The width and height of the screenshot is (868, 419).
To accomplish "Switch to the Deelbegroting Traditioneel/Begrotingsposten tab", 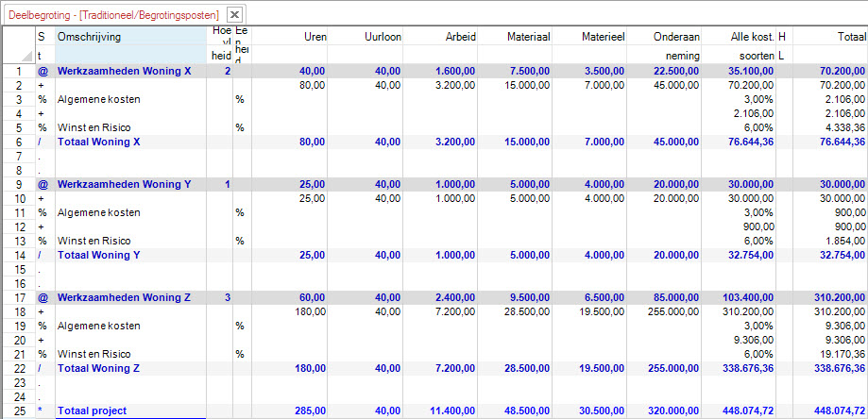I will 113,14.
